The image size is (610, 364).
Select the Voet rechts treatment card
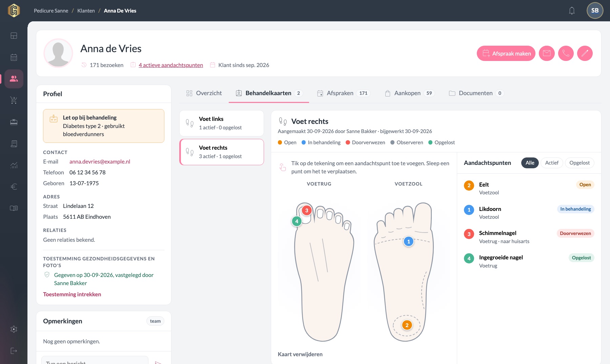pos(222,152)
